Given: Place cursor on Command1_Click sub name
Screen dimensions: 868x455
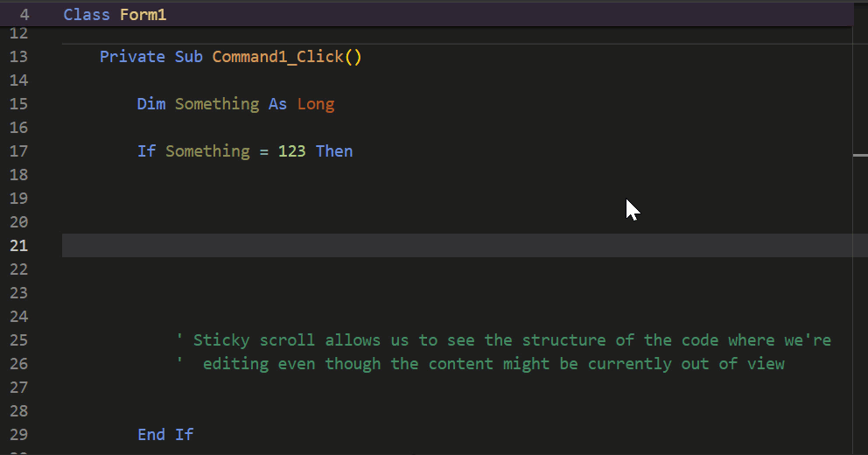Looking at the screenshot, I should point(277,57).
